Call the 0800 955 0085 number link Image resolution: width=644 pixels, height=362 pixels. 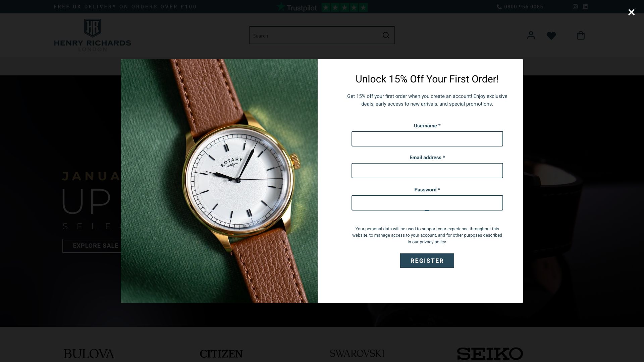tap(520, 7)
